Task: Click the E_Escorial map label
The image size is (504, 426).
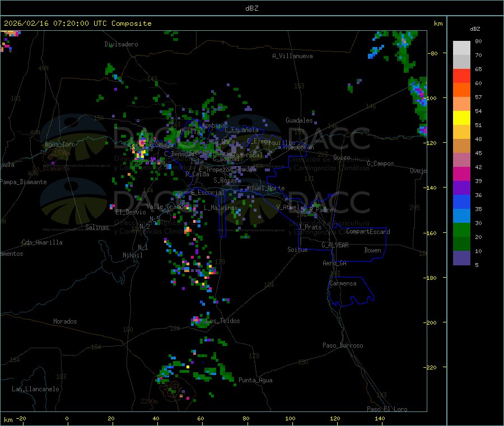Action: (208, 193)
